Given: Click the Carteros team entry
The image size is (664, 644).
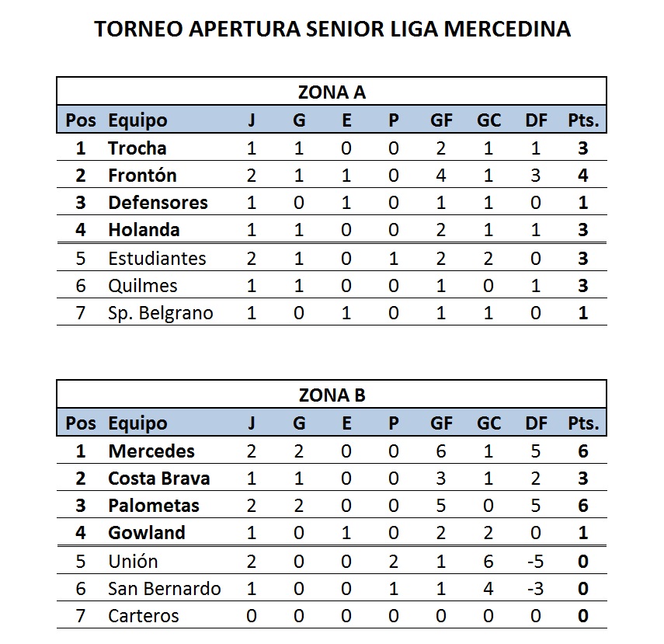Looking at the screenshot, I should [144, 615].
